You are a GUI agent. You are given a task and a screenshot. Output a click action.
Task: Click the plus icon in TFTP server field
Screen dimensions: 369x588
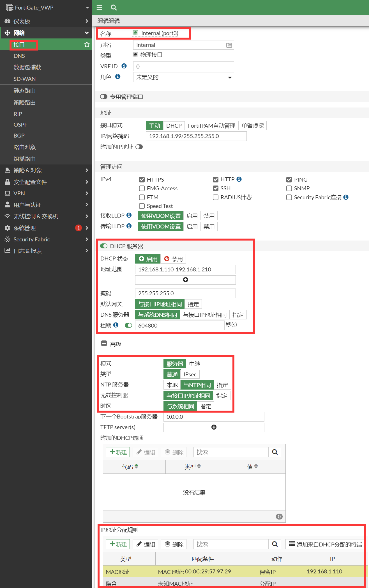coord(214,427)
